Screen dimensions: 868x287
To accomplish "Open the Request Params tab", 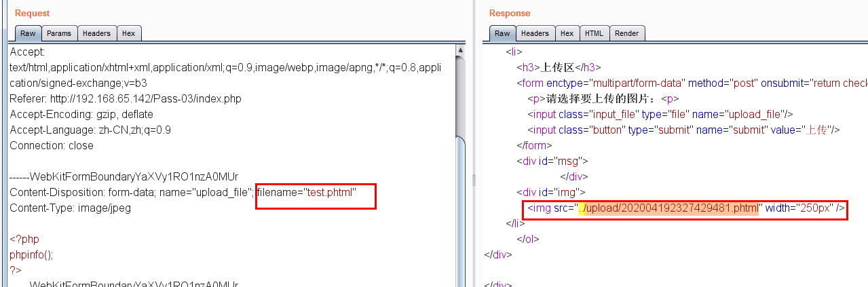I will coord(59,33).
